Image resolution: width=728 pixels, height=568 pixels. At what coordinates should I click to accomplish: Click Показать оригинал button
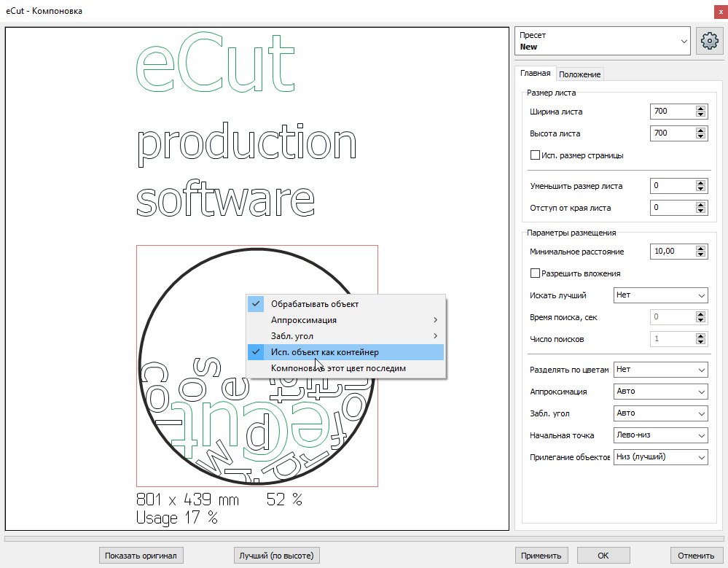pos(141,556)
